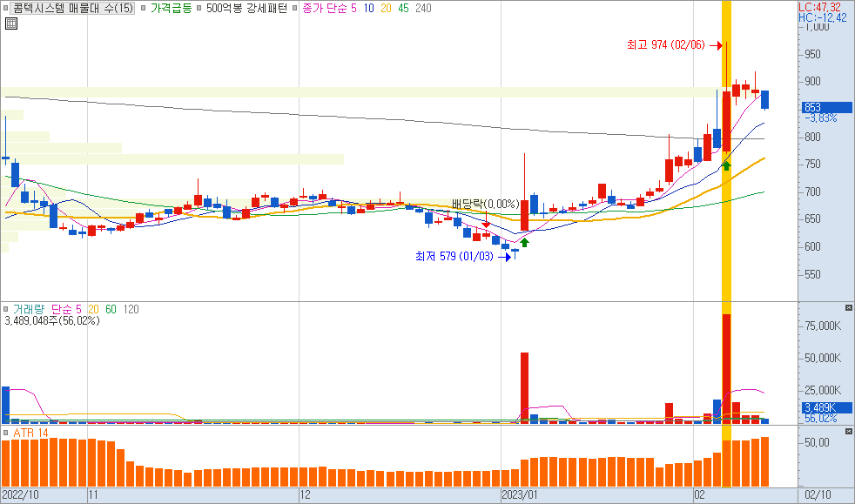Click the 12 month marker on time axis
This screenshot has width=855, height=504.
tap(305, 494)
